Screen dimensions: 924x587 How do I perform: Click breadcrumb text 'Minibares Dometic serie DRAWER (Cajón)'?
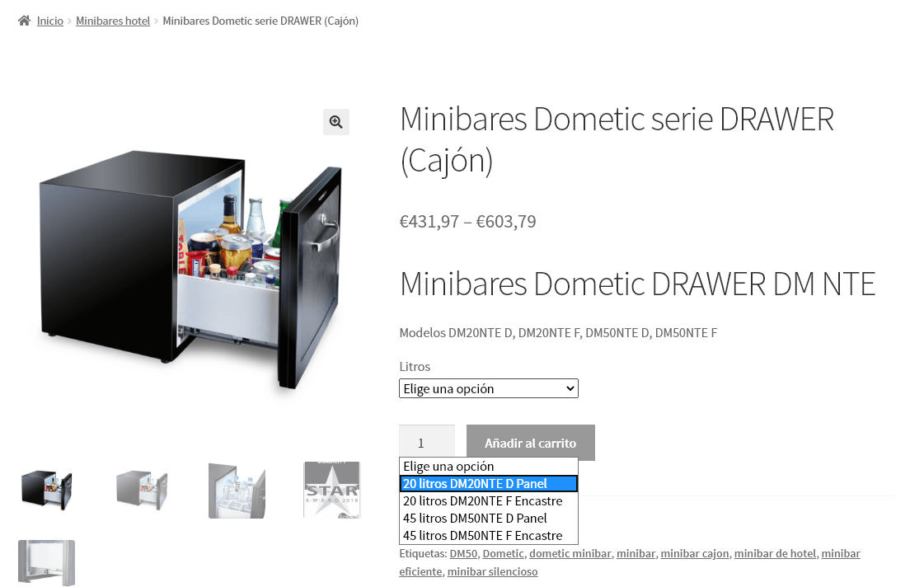point(260,21)
